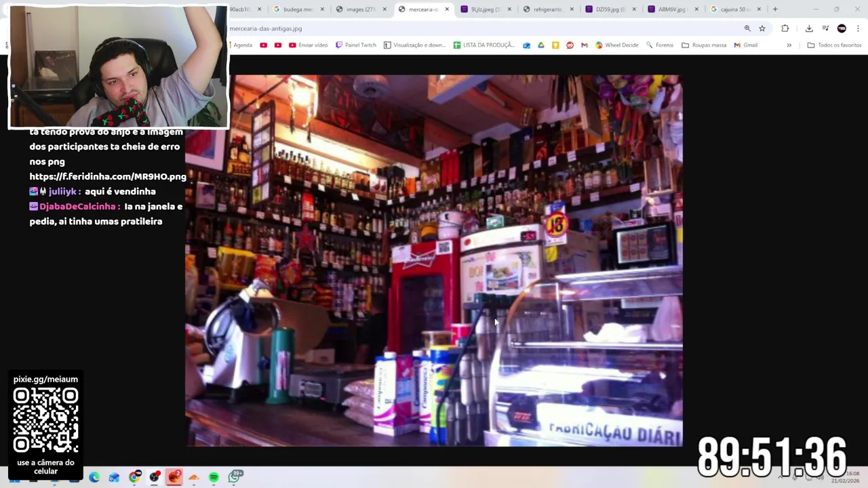Open the Google Keep bookmark icon
Image resolution: width=868 pixels, height=488 pixels.
click(555, 45)
